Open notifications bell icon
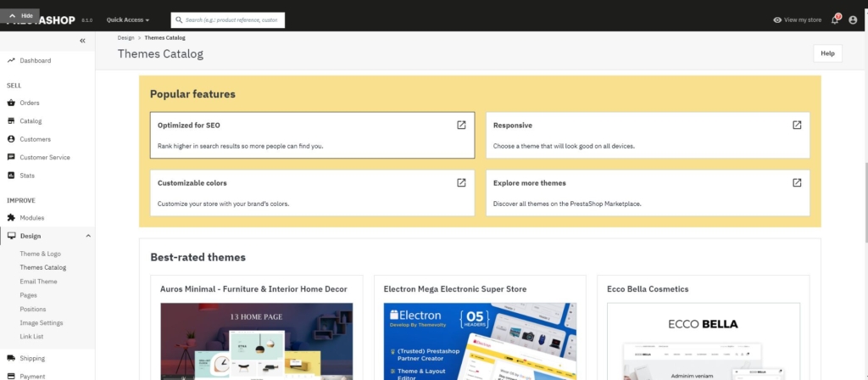This screenshot has height=380, width=868. click(x=835, y=20)
